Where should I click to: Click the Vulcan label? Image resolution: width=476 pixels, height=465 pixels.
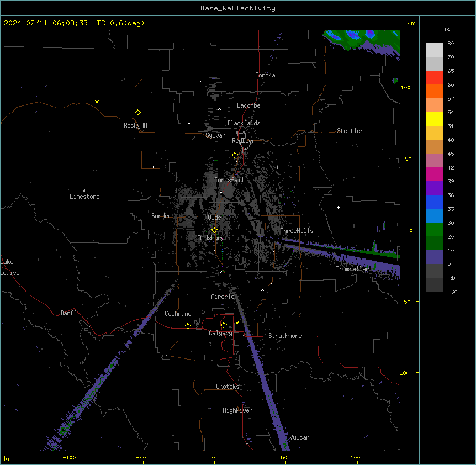[299, 437]
